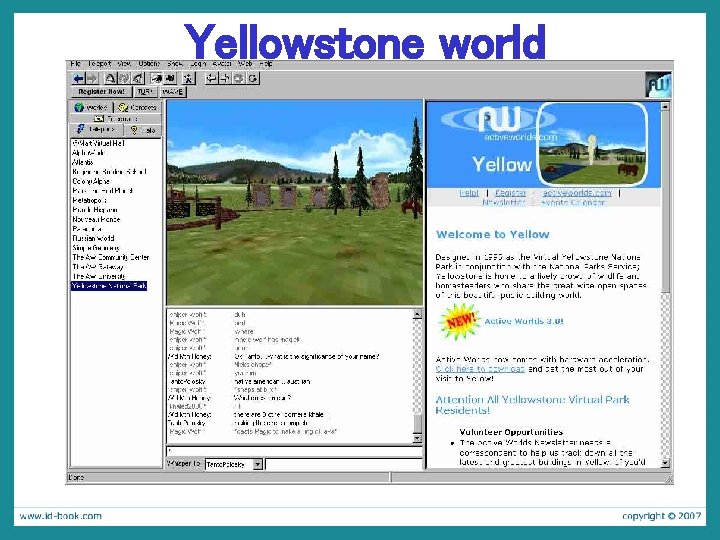Switch to first-person view icon
The image size is (720, 540).
click(x=157, y=79)
